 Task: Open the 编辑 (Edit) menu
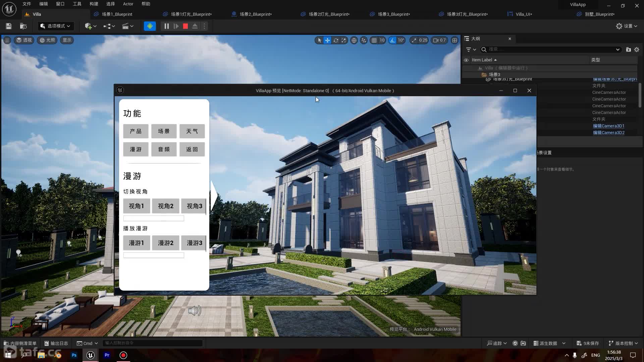44,4
